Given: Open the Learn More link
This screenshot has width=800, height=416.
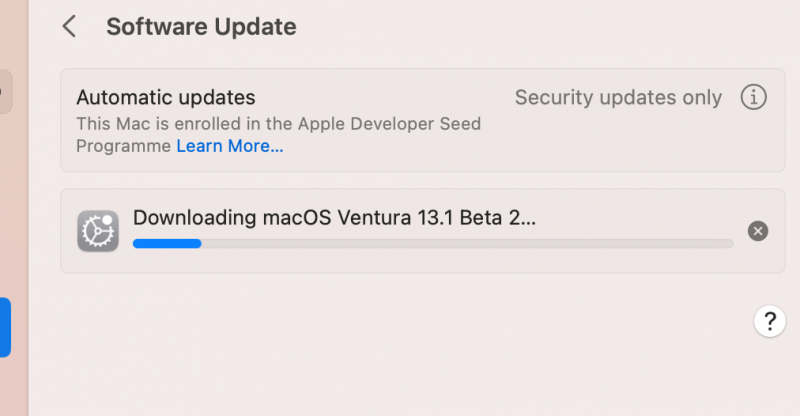Looking at the screenshot, I should pyautogui.click(x=230, y=146).
